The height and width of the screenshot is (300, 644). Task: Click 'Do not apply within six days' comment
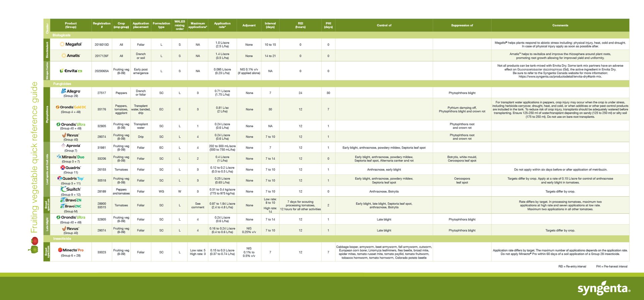(x=560, y=170)
